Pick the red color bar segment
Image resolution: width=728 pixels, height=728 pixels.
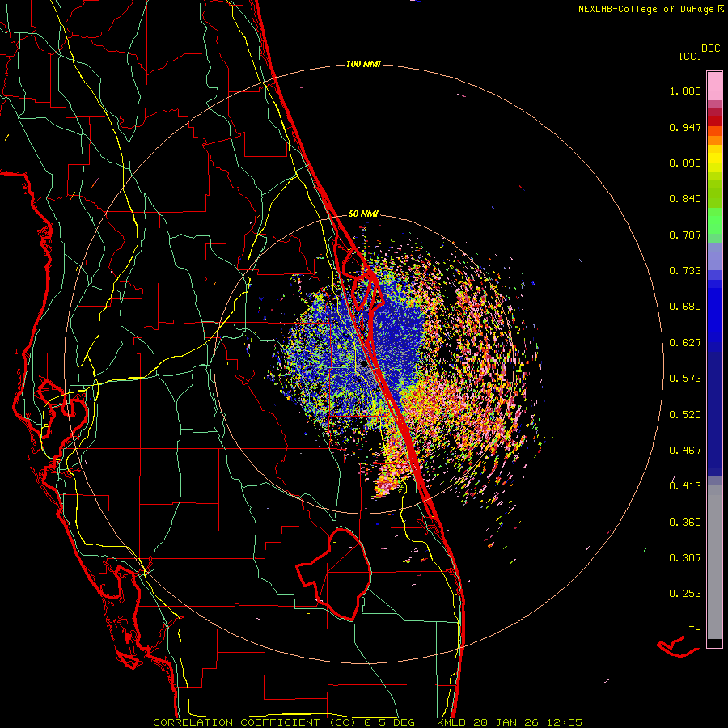point(714,121)
